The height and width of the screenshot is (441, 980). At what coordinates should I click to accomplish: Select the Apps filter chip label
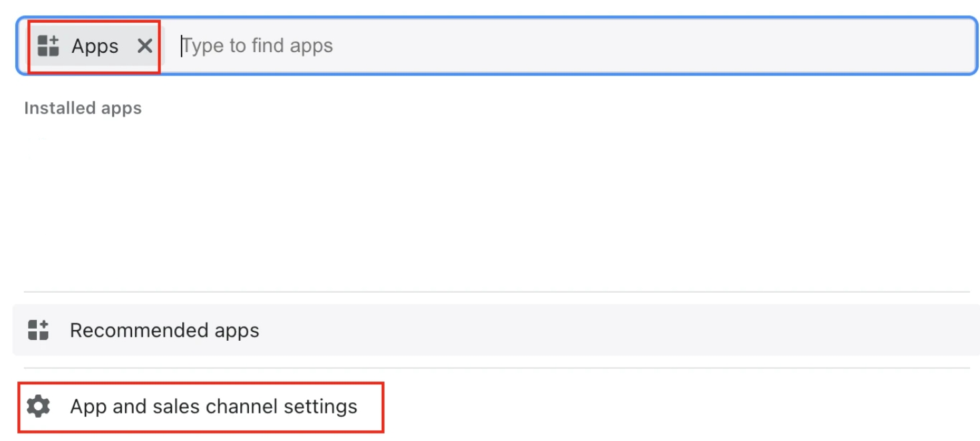[x=93, y=46]
